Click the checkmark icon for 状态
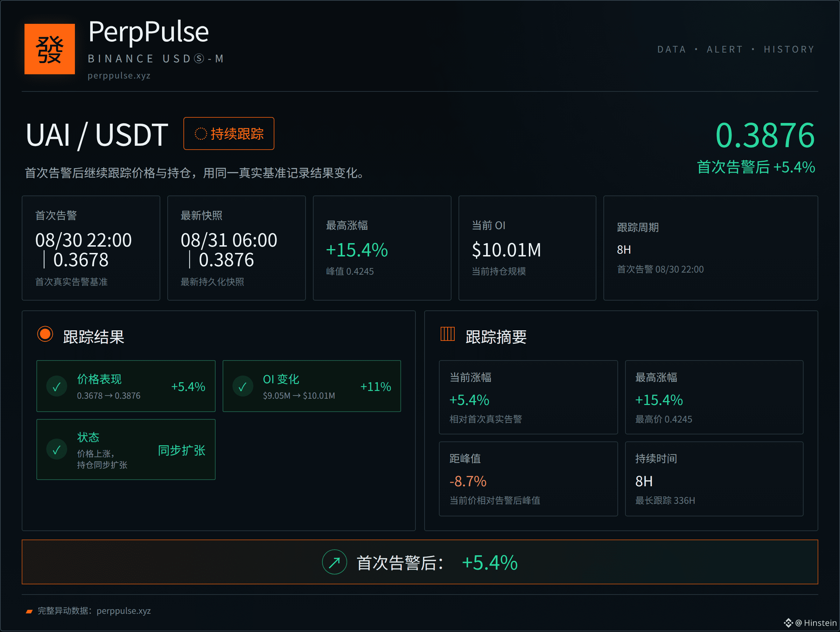 pyautogui.click(x=57, y=449)
